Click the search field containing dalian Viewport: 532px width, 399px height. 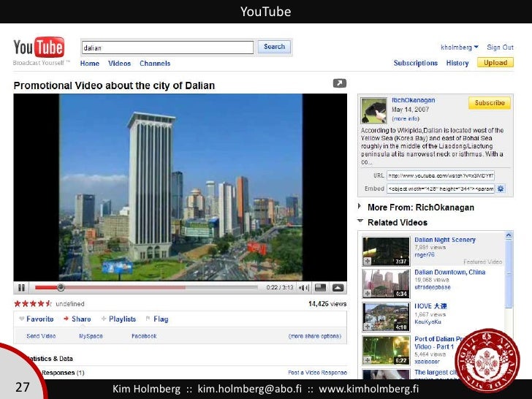coord(167,47)
